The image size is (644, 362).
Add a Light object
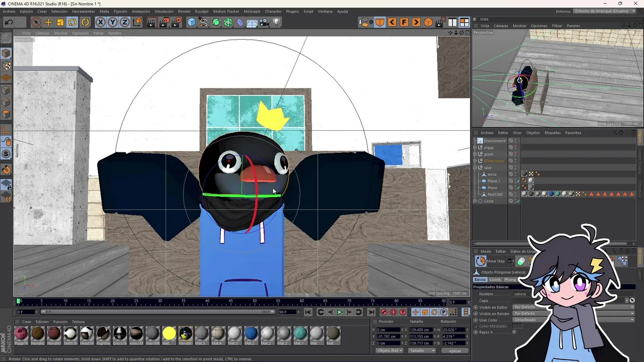tap(277, 22)
